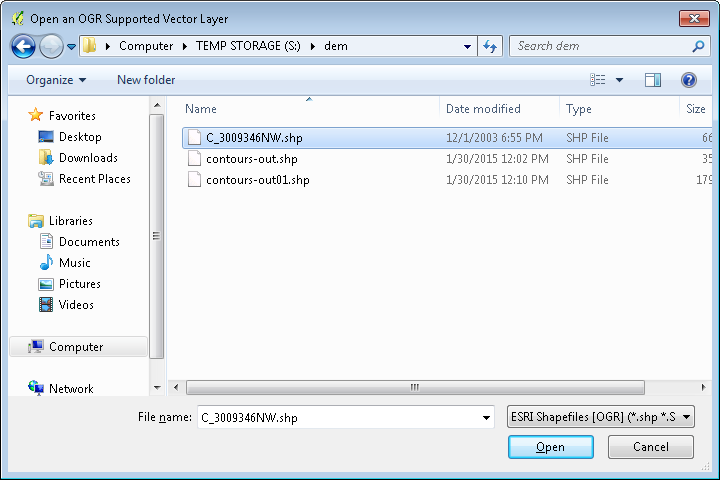This screenshot has height=480, width=720.
Task: Sort files by Date modified column
Action: [x=483, y=109]
